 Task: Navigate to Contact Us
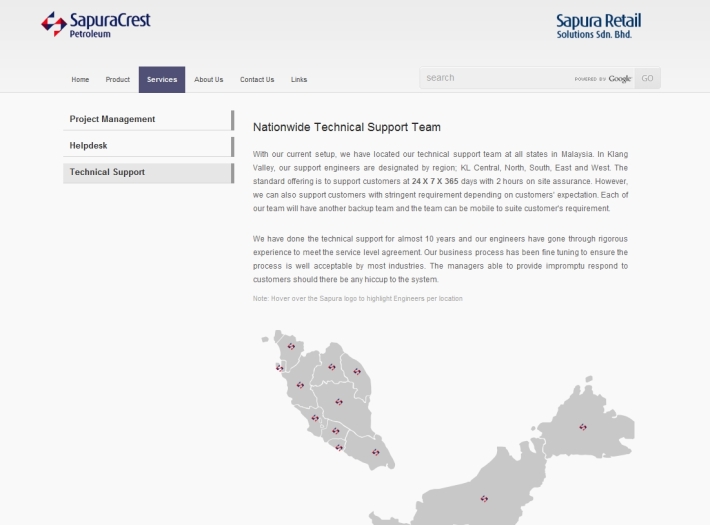coord(257,80)
